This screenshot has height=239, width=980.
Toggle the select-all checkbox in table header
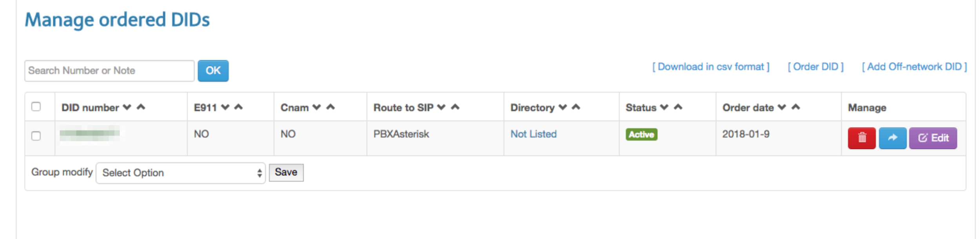pyautogui.click(x=36, y=107)
